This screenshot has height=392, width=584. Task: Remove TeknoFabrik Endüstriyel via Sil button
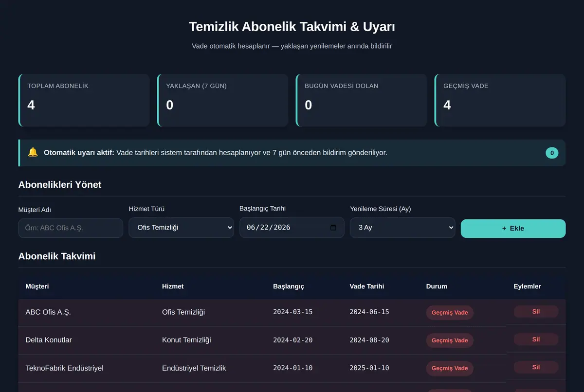click(x=536, y=367)
